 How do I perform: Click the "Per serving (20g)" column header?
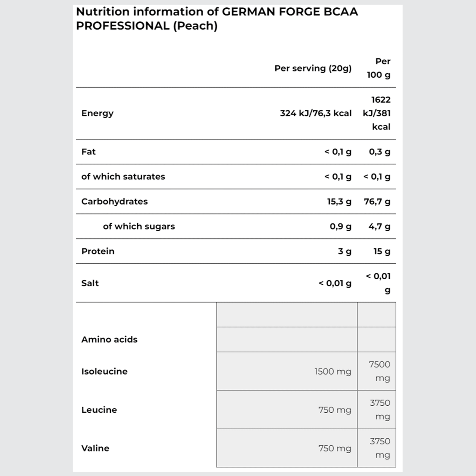pos(313,68)
